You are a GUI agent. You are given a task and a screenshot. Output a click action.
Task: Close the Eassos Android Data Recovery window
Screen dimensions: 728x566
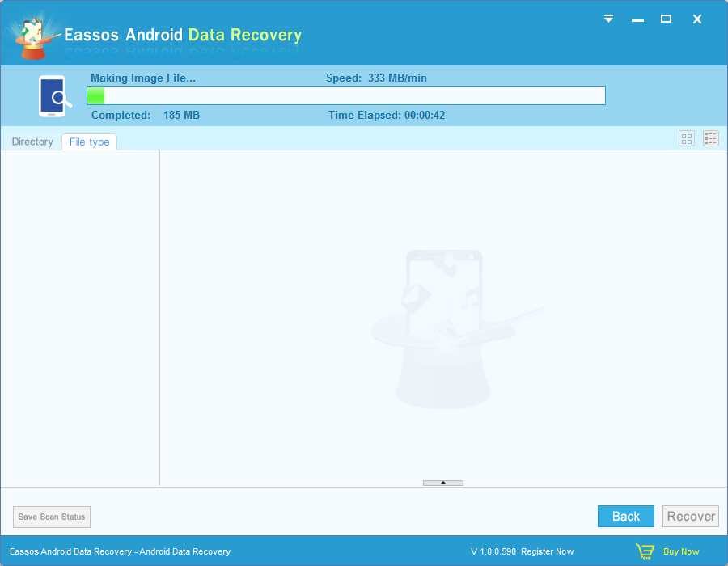pyautogui.click(x=697, y=19)
